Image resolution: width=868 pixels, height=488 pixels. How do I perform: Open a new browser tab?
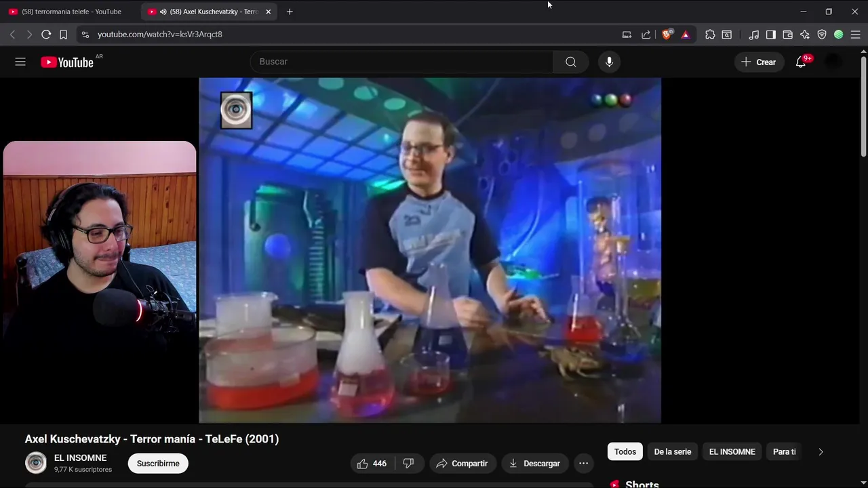click(x=290, y=12)
